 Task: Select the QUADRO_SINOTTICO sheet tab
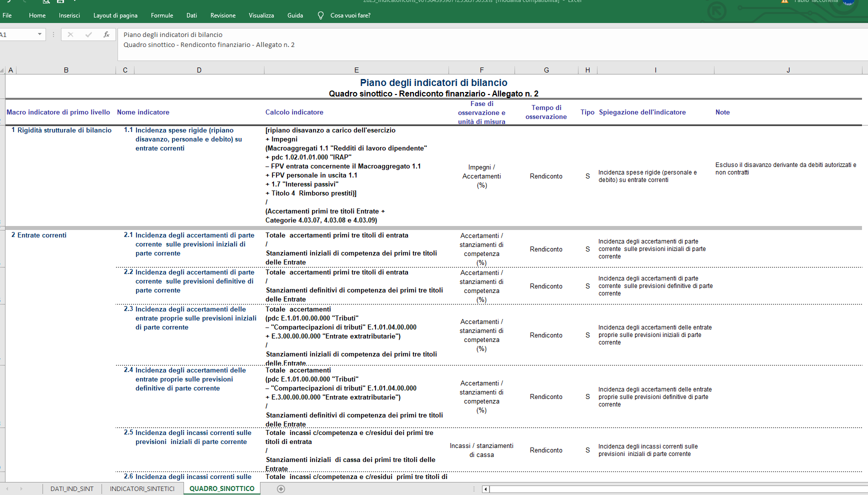[222, 488]
